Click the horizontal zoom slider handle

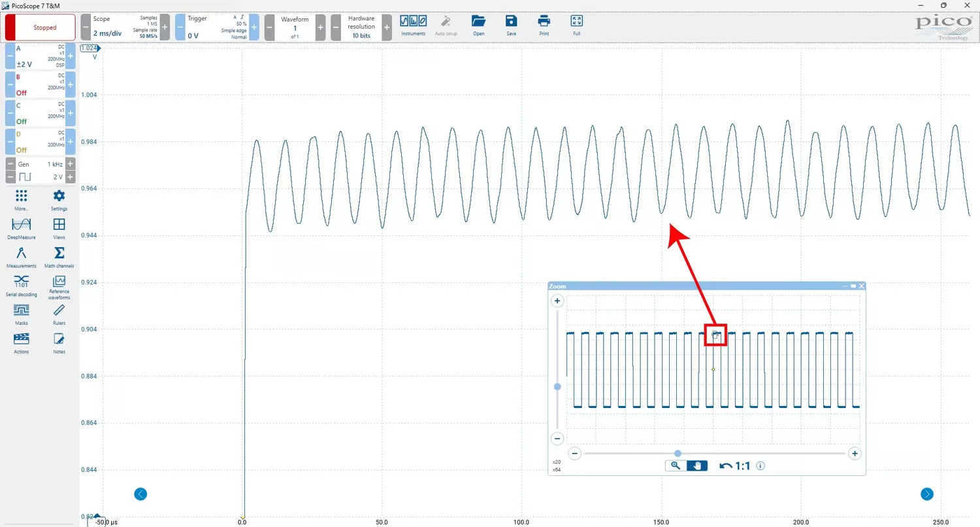[x=678, y=454]
